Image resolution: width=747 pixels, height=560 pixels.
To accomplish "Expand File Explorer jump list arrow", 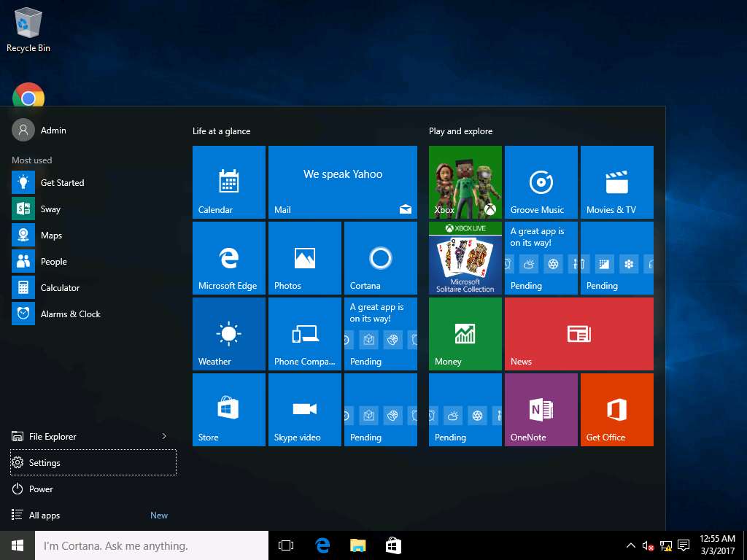I will tap(164, 436).
